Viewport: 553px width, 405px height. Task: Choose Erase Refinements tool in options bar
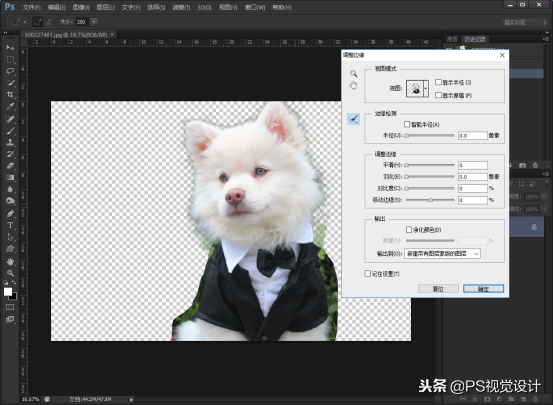tap(49, 22)
